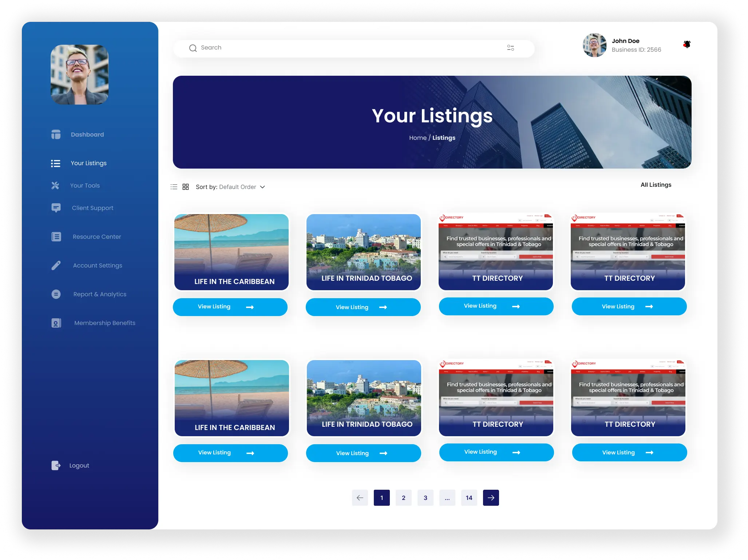Open the All Listings filter
Screen dimensions: 748x560
click(x=656, y=185)
